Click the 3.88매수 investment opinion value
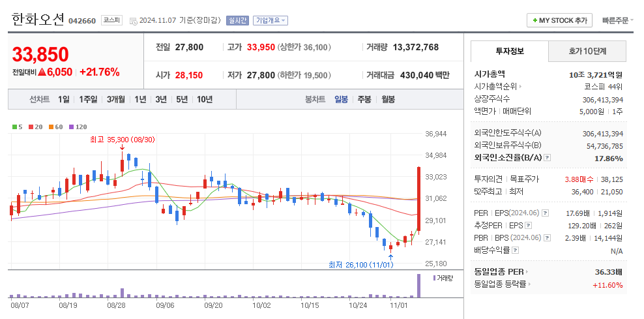This screenshot has height=319, width=644. tap(579, 179)
